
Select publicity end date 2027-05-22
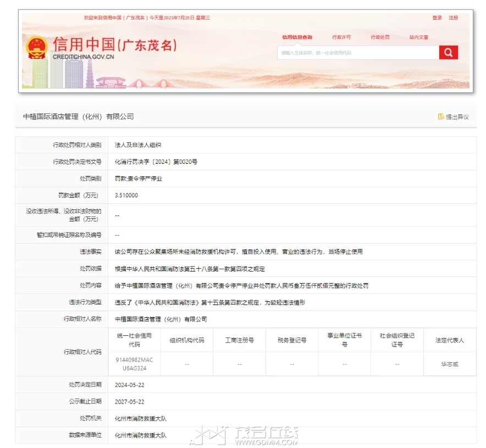130,401
